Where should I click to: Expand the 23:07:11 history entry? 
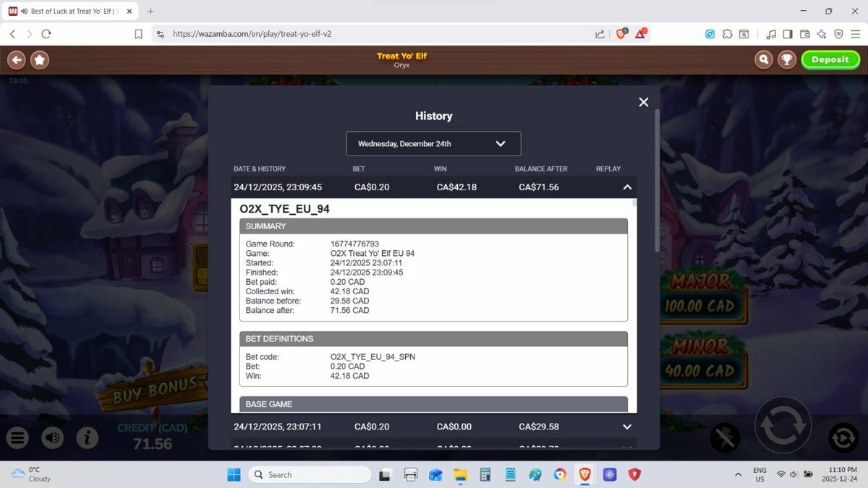coord(627,427)
